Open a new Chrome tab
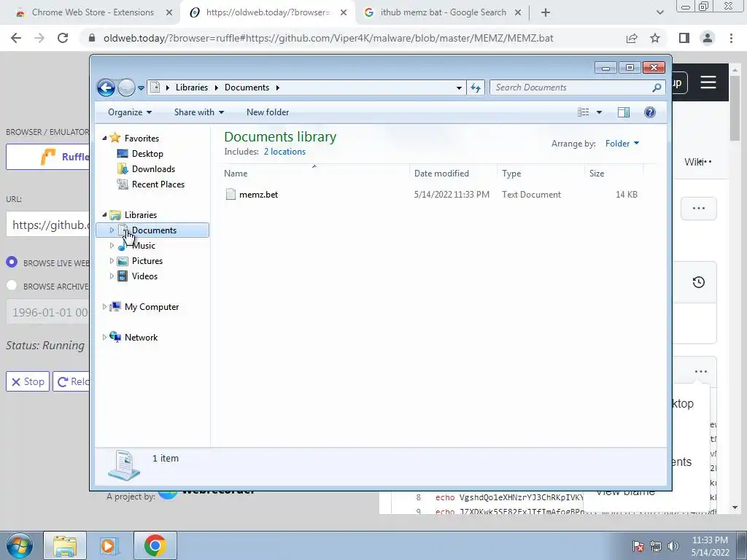 click(546, 13)
